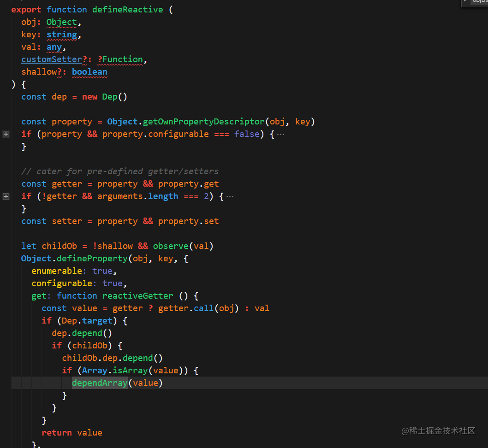Select the defineReactive function name
The height and width of the screenshot is (448, 488).
point(127,9)
